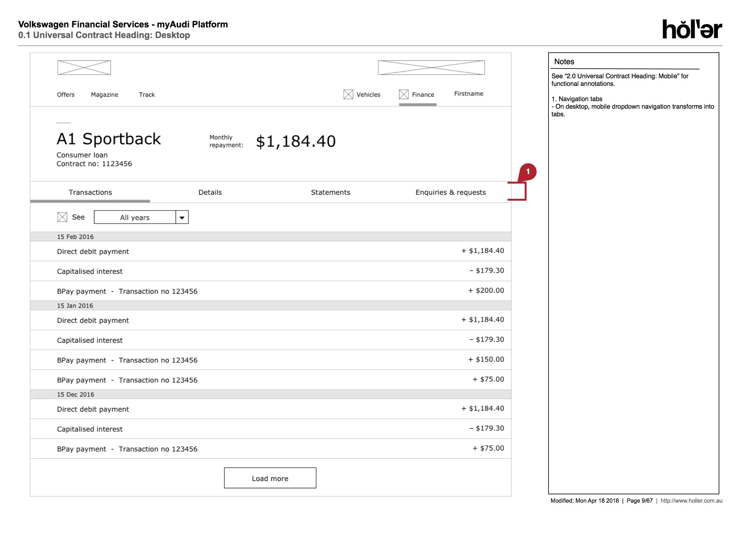This screenshot has width=756, height=534.
Task: Click the Page 9/67 footer text
Action: pos(639,501)
